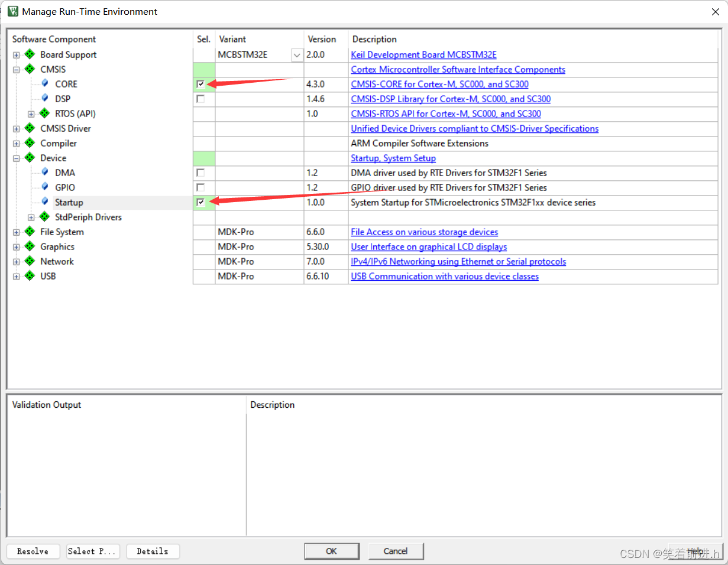Open the MCBSTM32E variant dropdown
This screenshot has width=728, height=565.
click(x=297, y=54)
